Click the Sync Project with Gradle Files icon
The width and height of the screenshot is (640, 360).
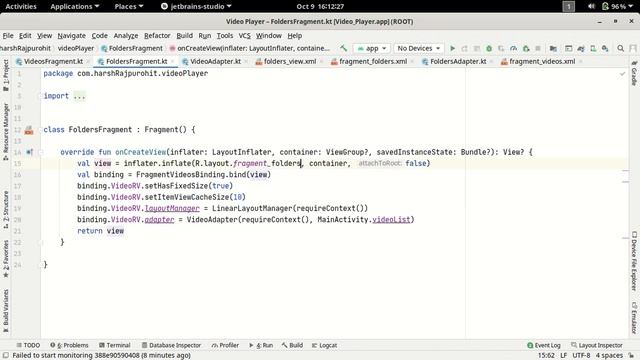[581, 48]
